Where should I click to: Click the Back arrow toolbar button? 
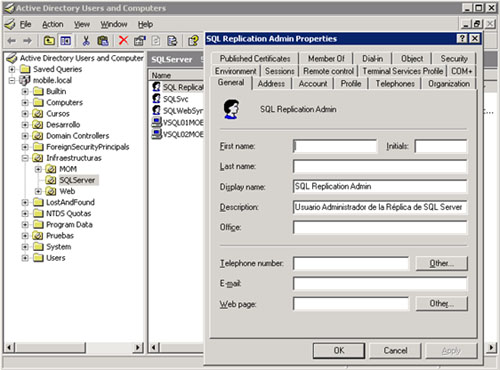[x=12, y=41]
